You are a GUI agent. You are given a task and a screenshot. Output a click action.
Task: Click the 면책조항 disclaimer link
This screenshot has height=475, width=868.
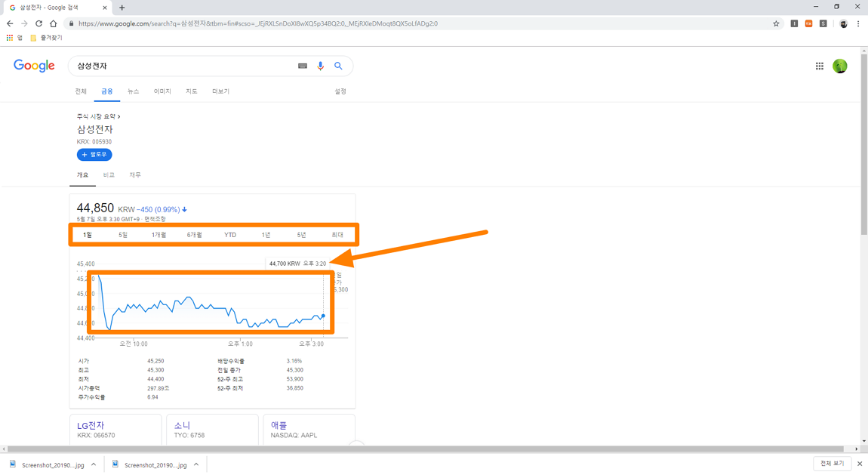pyautogui.click(x=155, y=219)
